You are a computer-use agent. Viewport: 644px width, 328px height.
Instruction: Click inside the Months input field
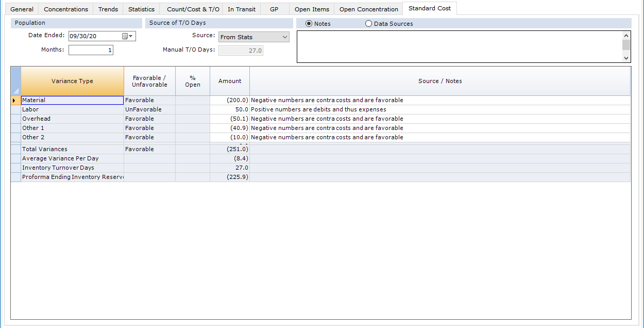click(91, 50)
